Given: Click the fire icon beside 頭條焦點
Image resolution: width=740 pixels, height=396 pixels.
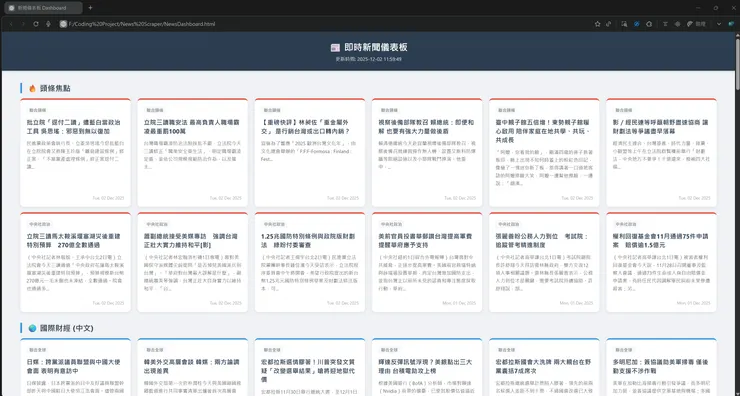Looking at the screenshot, I should 32,88.
